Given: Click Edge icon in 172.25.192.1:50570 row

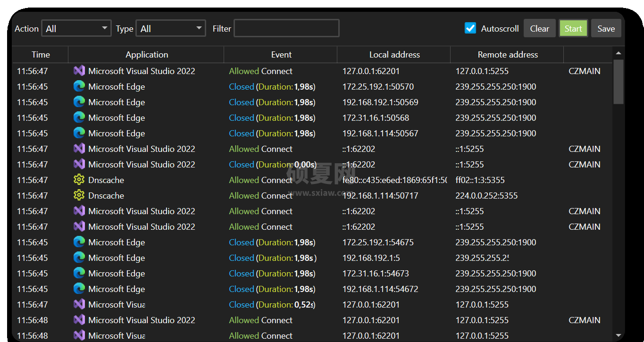Looking at the screenshot, I should (79, 86).
